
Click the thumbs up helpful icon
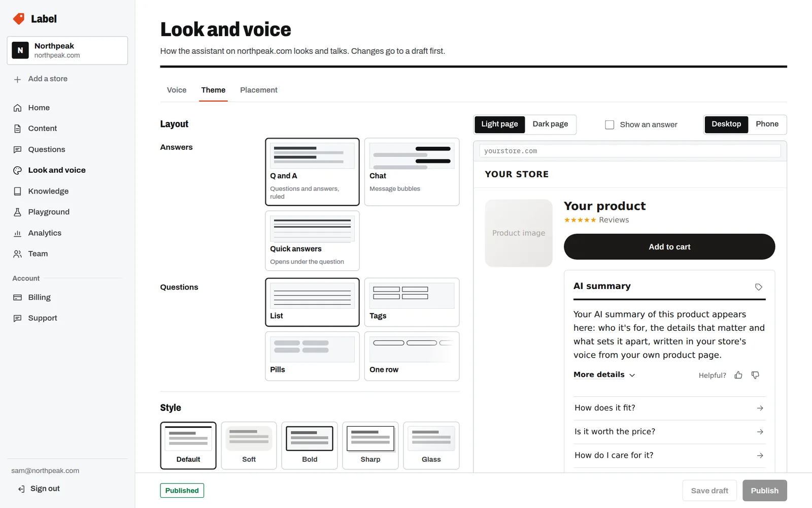738,375
